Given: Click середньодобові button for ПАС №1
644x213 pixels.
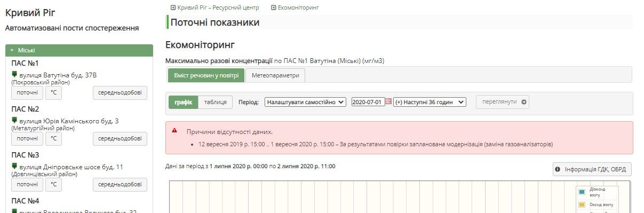Looking at the screenshot, I should (120, 93).
